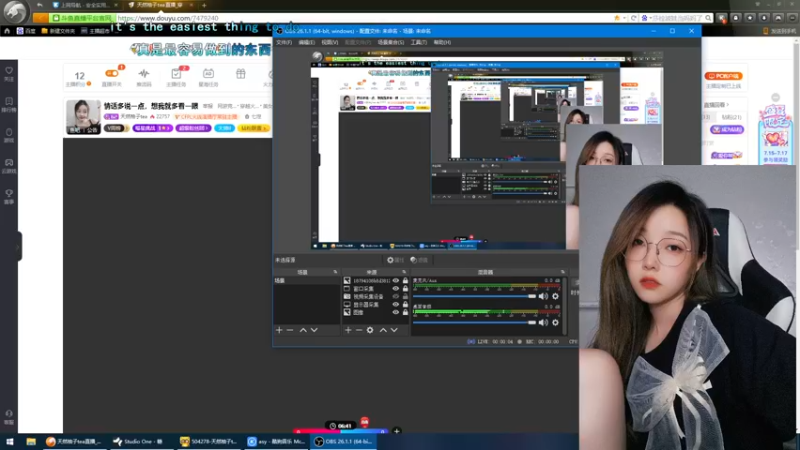800x450 pixels.
Task: Open a new browser tab
Action: [204, 5]
